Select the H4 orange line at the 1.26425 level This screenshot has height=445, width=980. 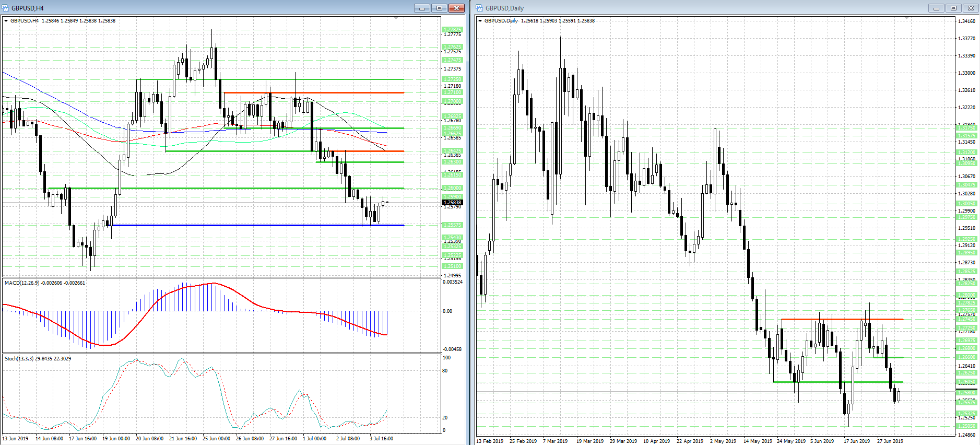coord(368,151)
